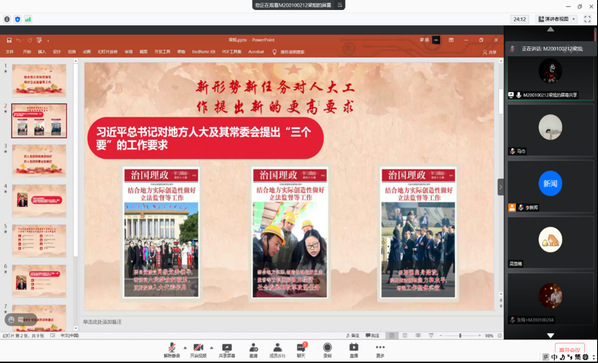The image size is (598, 363).
Task: Expand video options arrow beside camera
Action: 212,348
